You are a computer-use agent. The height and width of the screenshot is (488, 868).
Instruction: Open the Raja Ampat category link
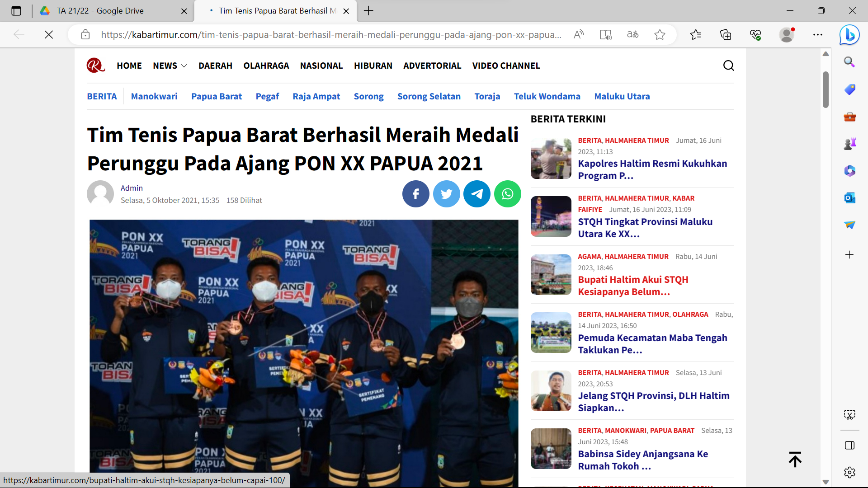pyautogui.click(x=316, y=96)
